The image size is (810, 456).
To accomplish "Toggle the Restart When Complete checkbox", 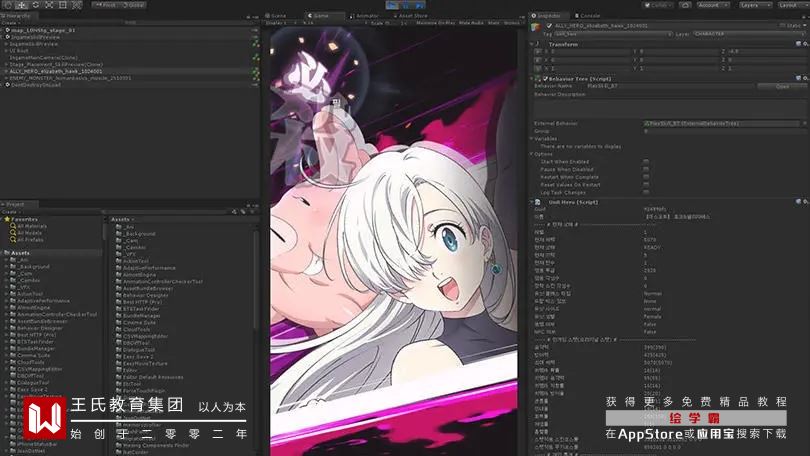I will 646,177.
